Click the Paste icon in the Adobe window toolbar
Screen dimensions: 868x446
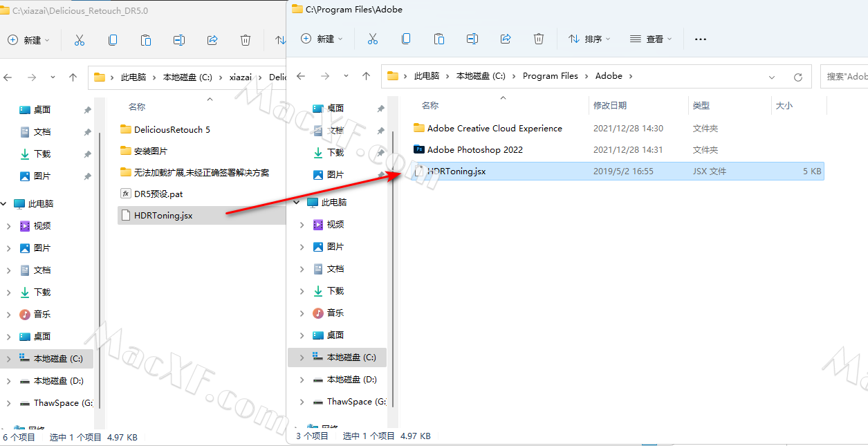click(439, 39)
